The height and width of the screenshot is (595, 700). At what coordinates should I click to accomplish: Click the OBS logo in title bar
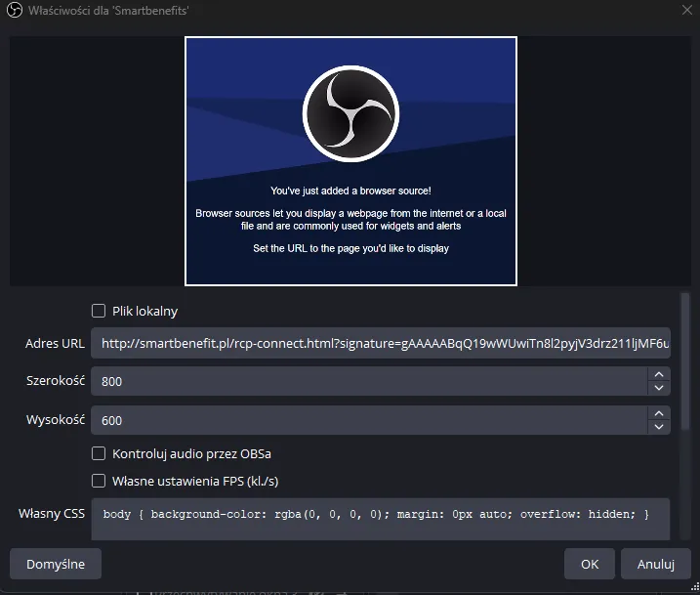pos(15,11)
